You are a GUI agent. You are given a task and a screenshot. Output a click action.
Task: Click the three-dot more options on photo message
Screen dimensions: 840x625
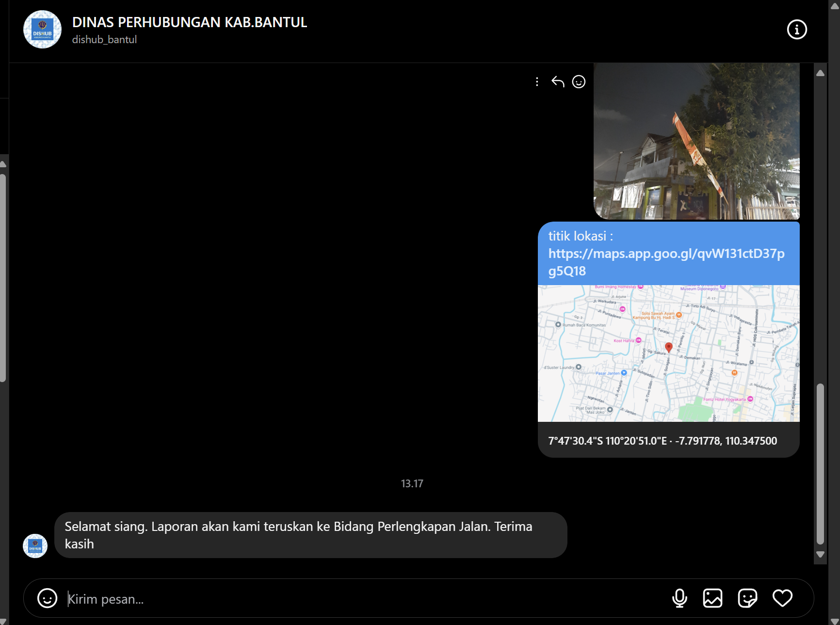537,82
